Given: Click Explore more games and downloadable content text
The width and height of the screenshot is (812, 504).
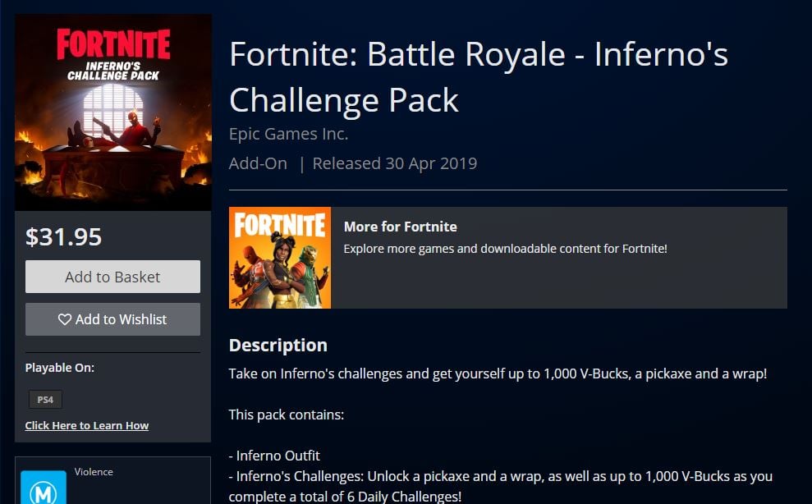Looking at the screenshot, I should pos(505,249).
